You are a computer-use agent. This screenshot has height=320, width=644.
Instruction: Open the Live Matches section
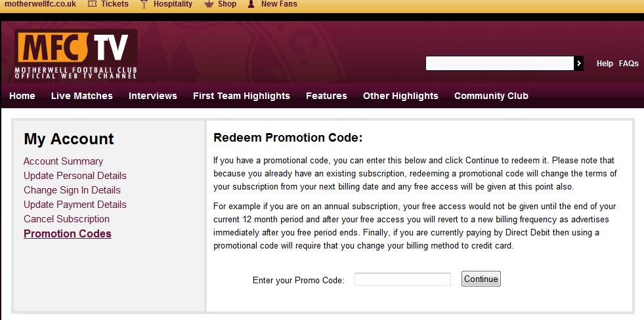(x=82, y=96)
